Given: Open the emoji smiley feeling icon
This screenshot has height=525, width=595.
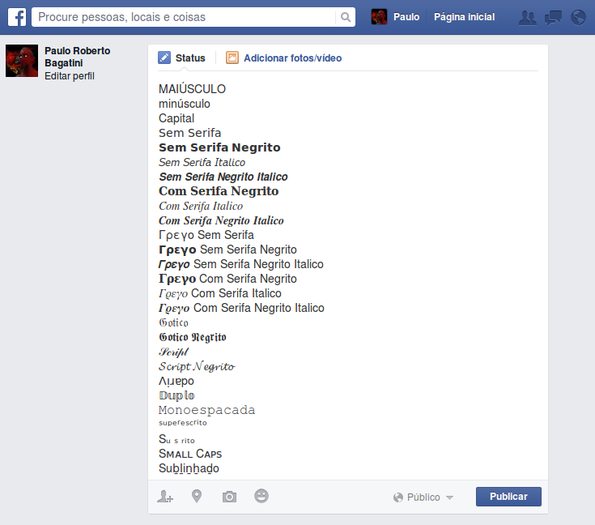Looking at the screenshot, I should [261, 496].
